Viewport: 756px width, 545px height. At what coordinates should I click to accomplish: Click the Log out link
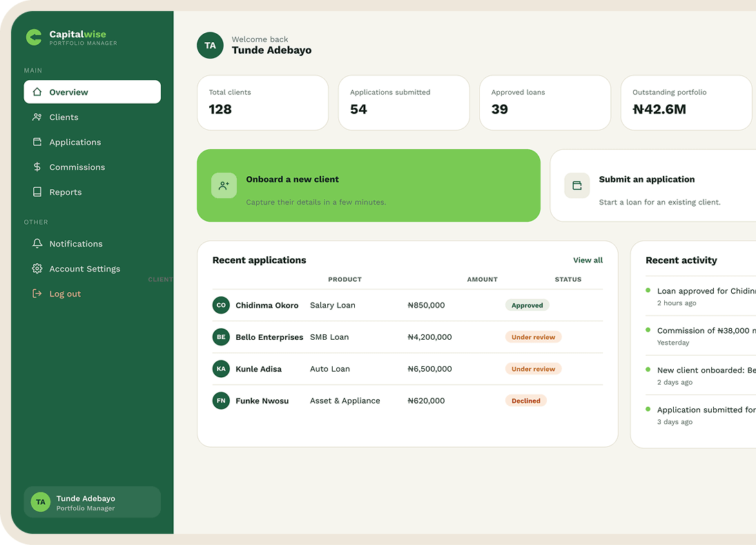click(92, 294)
